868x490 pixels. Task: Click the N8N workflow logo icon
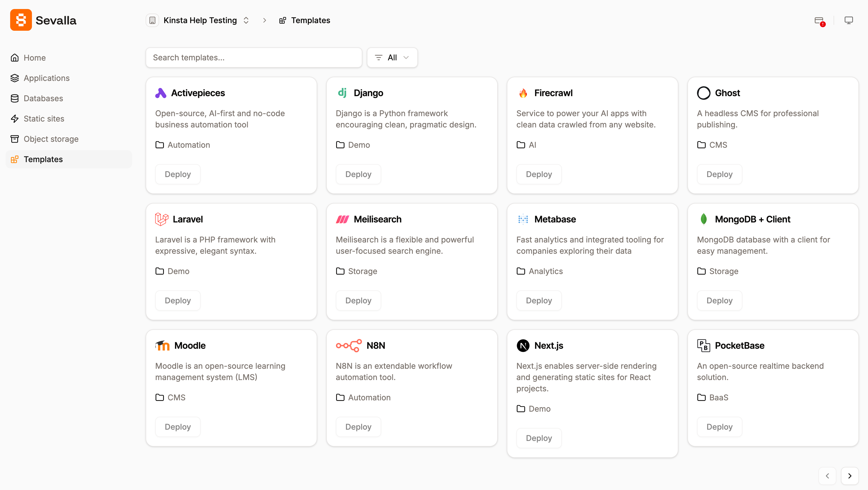point(349,346)
